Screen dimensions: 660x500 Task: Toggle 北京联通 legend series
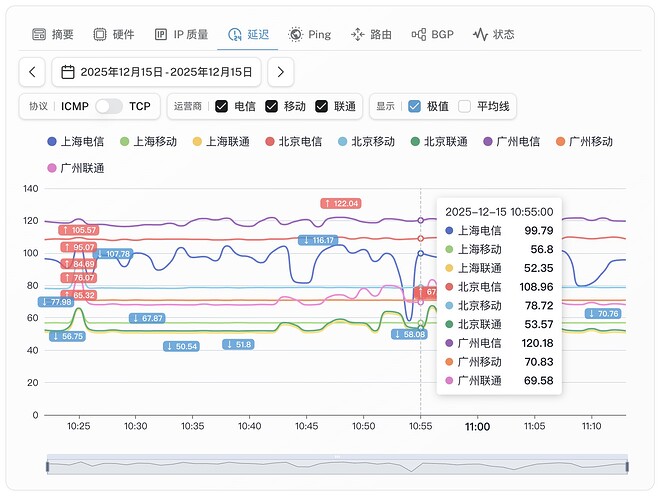(x=439, y=141)
